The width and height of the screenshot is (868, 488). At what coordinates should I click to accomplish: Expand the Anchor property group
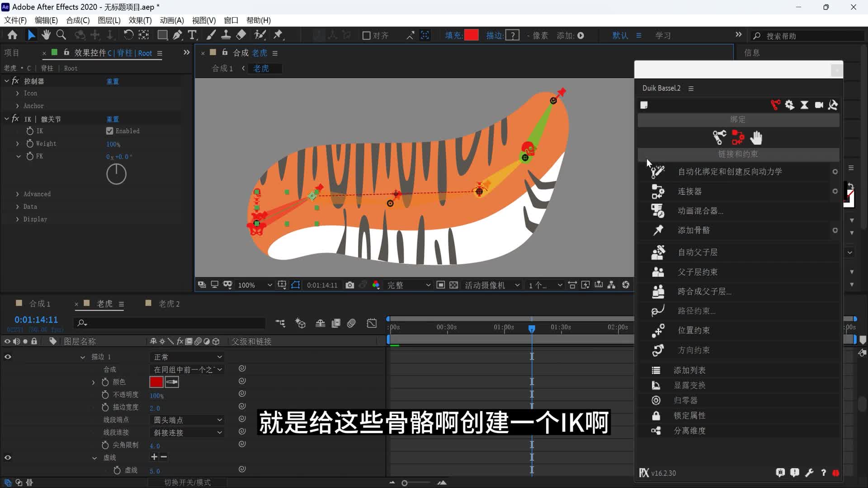click(x=18, y=106)
